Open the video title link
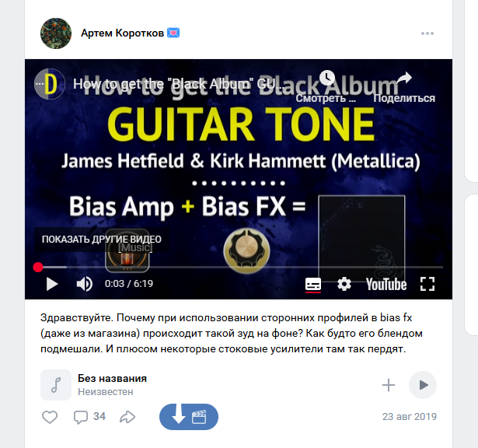 pyautogui.click(x=178, y=84)
